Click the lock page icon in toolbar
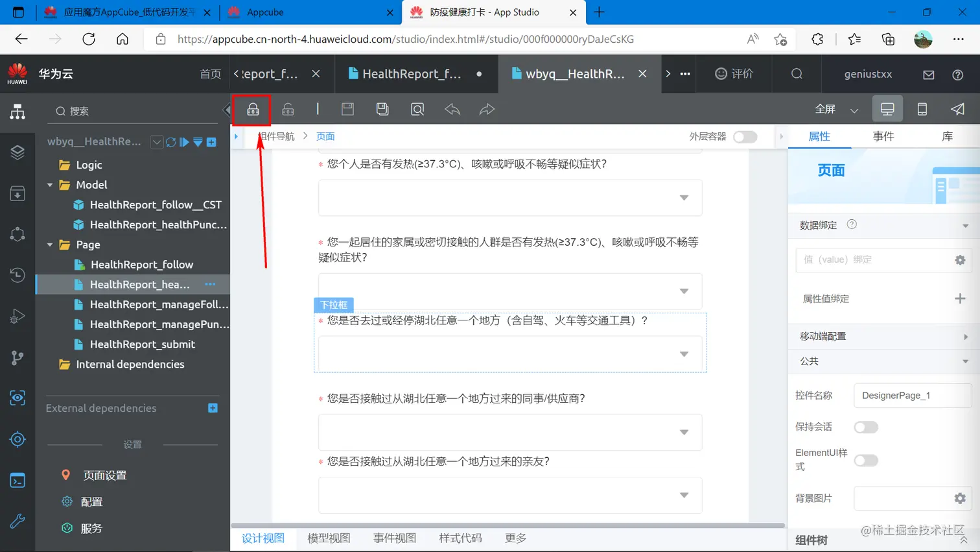The image size is (980, 552). click(x=253, y=110)
